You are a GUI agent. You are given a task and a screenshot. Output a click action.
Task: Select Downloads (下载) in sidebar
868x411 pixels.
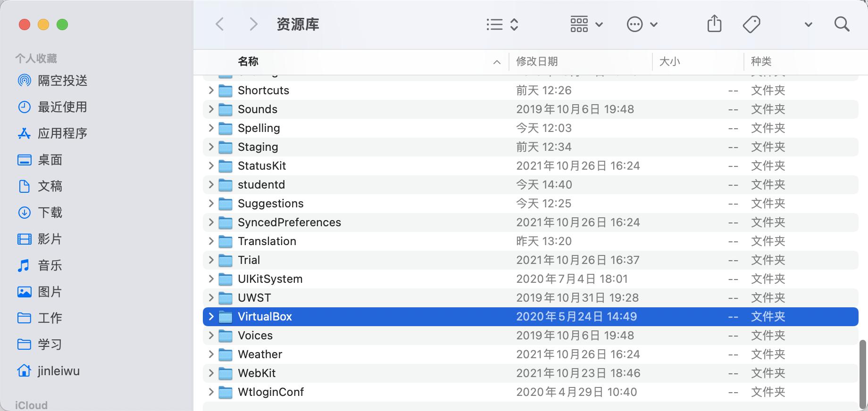click(x=40, y=213)
